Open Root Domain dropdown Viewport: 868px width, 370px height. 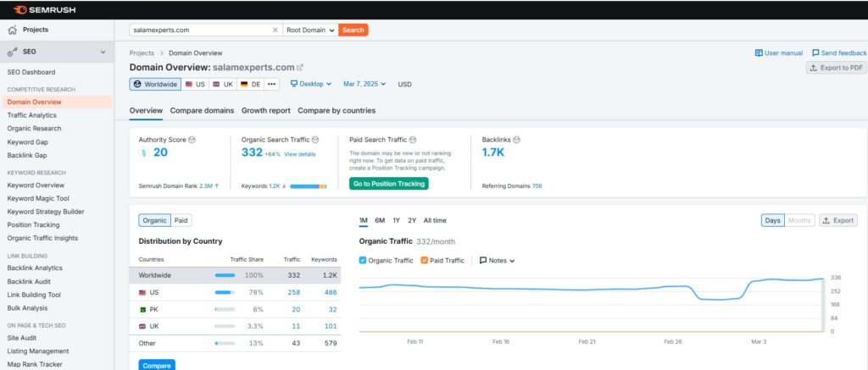click(x=310, y=30)
